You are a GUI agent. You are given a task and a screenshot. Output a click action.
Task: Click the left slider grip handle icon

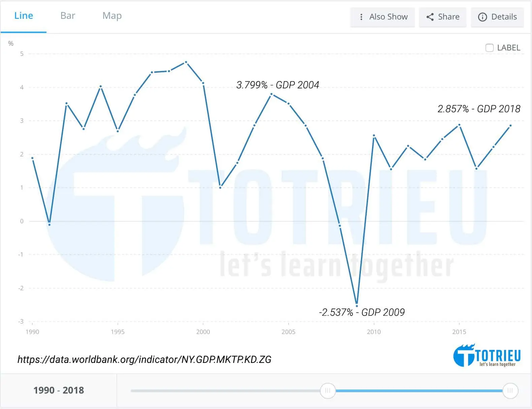coord(328,391)
